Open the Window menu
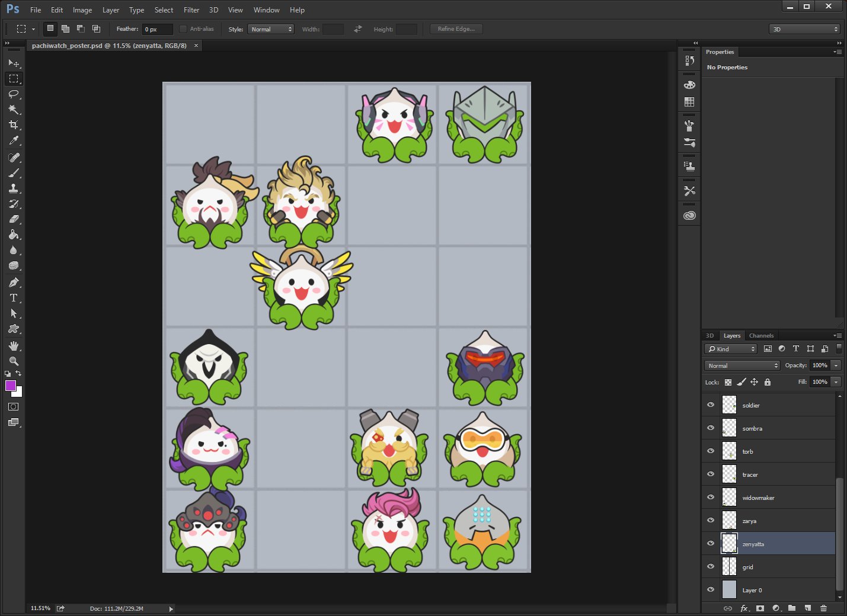Viewport: 847px width, 616px height. click(x=267, y=10)
